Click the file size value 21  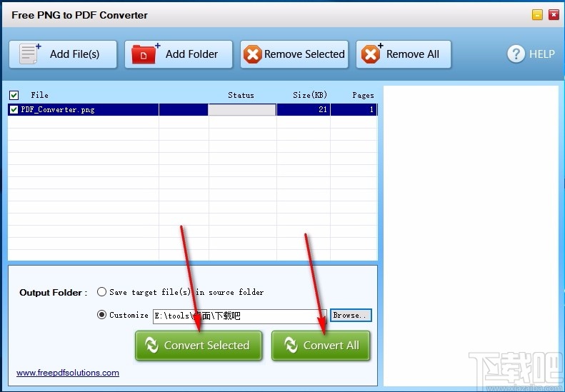click(323, 109)
